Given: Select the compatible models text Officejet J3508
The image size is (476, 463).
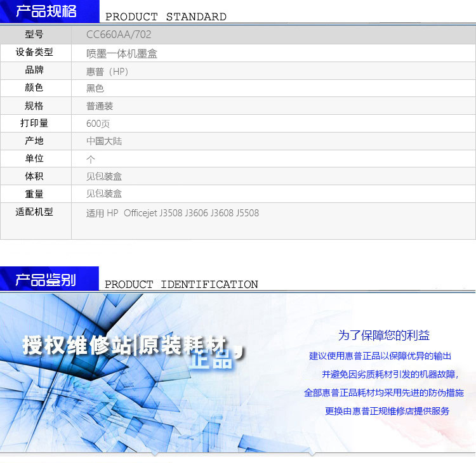Looking at the screenshot, I should (153, 213).
